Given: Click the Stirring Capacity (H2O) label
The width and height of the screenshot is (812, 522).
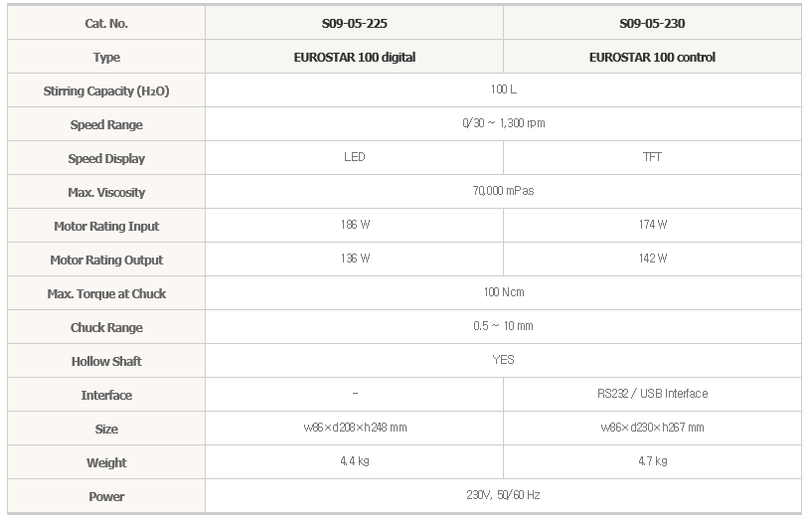Looking at the screenshot, I should click(106, 91).
